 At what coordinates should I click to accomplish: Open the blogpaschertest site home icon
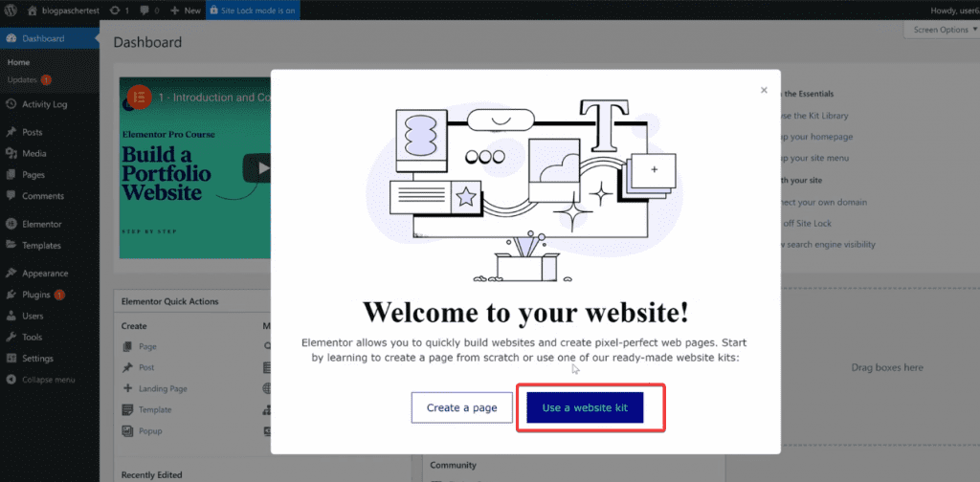click(x=33, y=11)
